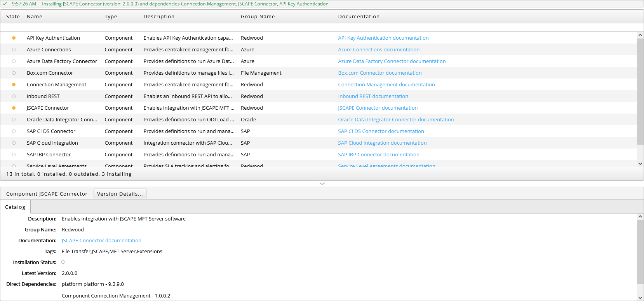
Task: Select the Azure Data Factory Connector name
Action: [62, 61]
